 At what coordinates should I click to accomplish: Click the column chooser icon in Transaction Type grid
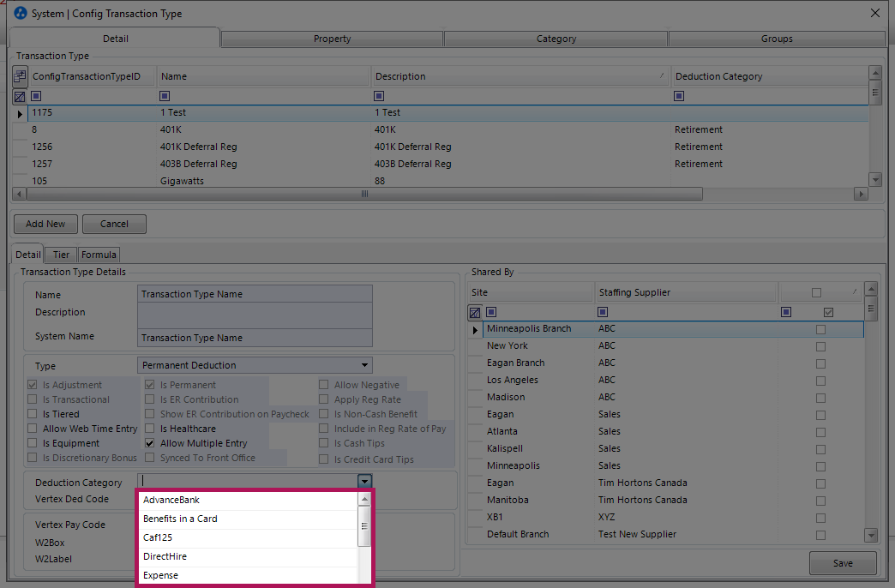pos(20,76)
